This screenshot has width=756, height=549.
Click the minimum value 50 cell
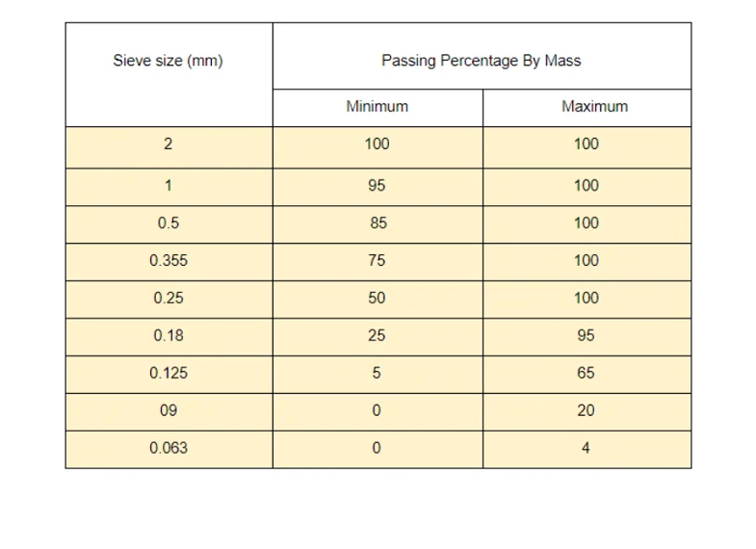378,300
